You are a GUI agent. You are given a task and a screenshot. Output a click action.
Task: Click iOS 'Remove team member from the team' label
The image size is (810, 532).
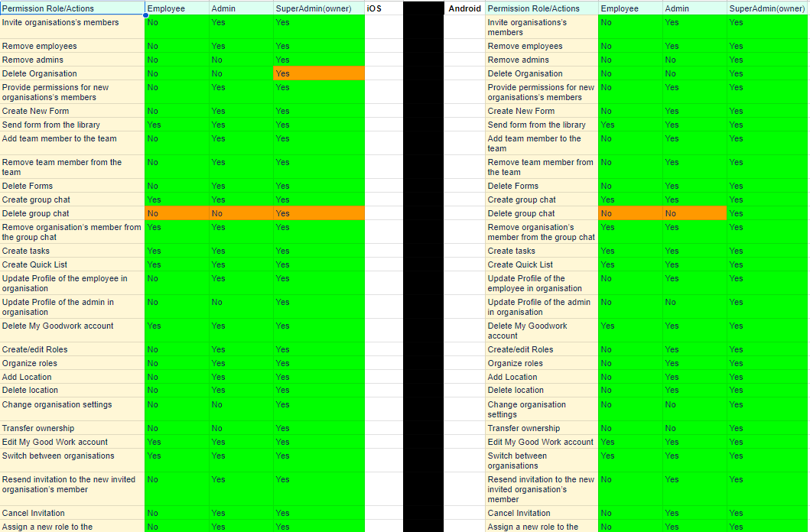[x=73, y=167]
